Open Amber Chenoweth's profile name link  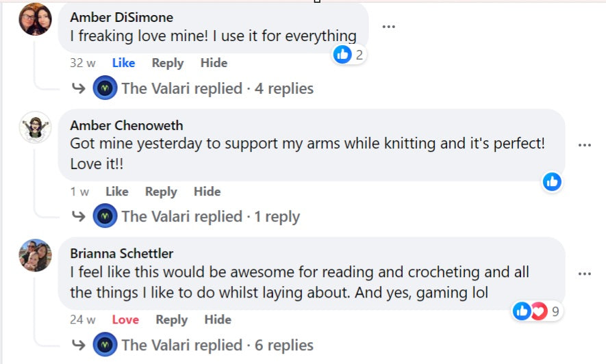click(x=127, y=126)
